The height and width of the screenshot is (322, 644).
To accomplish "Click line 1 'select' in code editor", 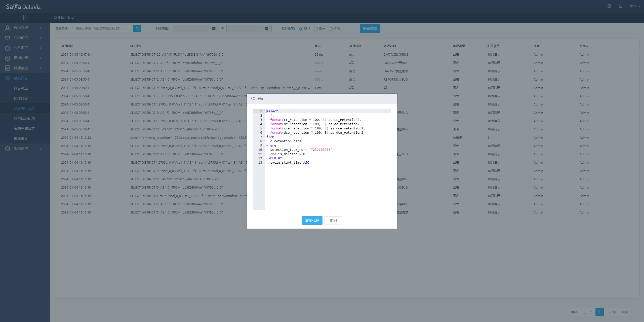I will (x=272, y=111).
